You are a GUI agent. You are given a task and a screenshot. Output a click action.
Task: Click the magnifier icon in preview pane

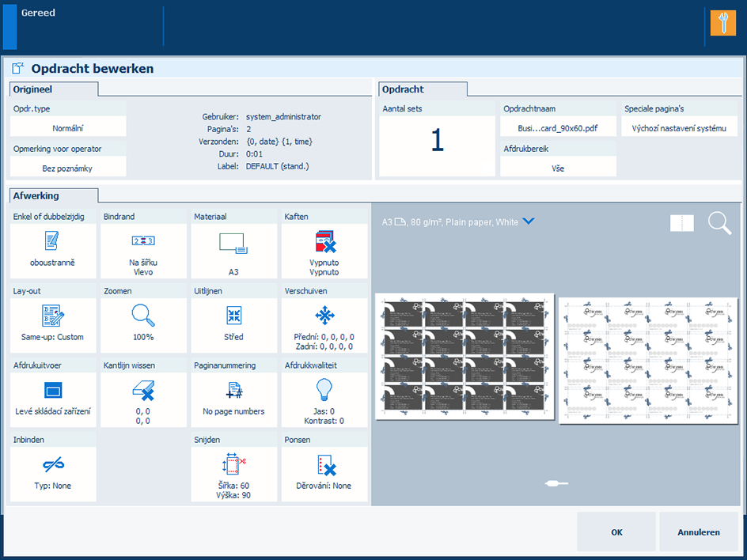[x=719, y=224]
